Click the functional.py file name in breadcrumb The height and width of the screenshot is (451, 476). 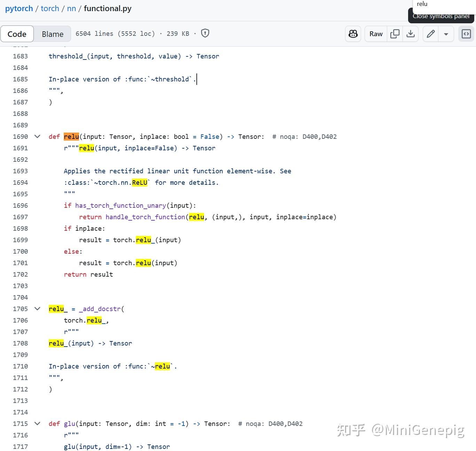(108, 8)
